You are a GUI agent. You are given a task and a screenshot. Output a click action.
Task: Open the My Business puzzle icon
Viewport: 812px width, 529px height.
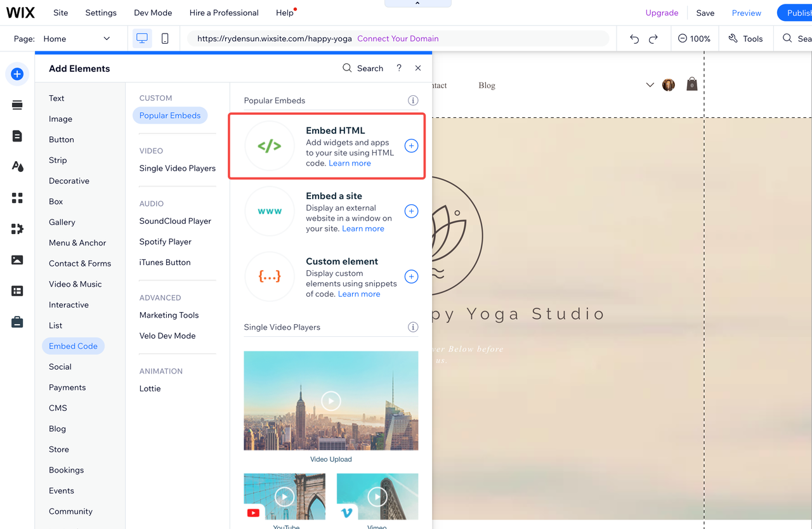point(17,229)
